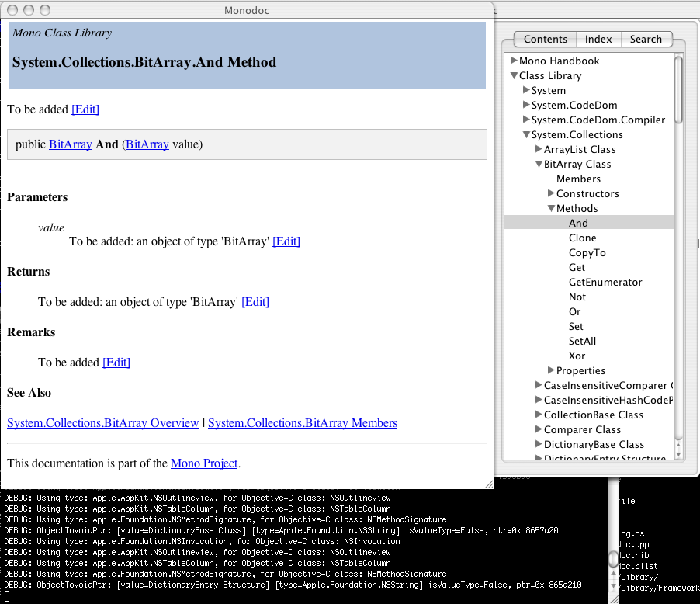Image resolution: width=700 pixels, height=604 pixels.
Task: Collapse the Methods node
Action: [551, 208]
